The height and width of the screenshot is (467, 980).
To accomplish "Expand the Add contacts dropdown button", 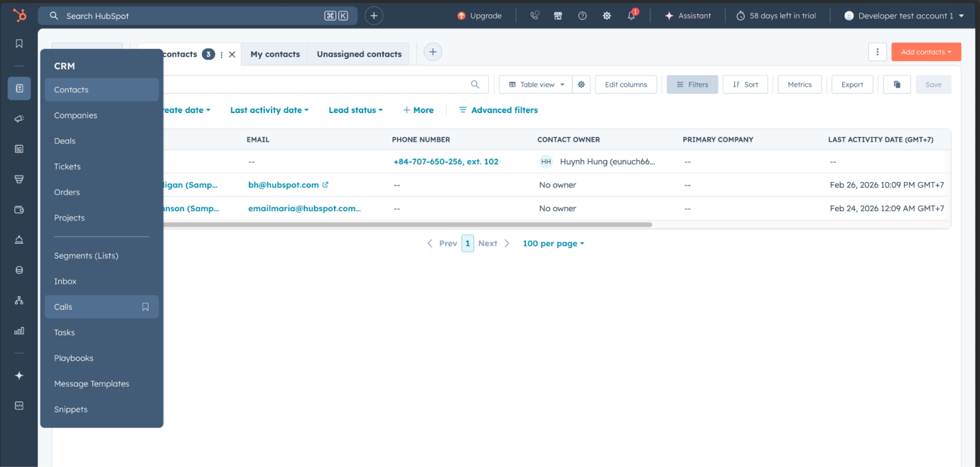I will (x=926, y=52).
